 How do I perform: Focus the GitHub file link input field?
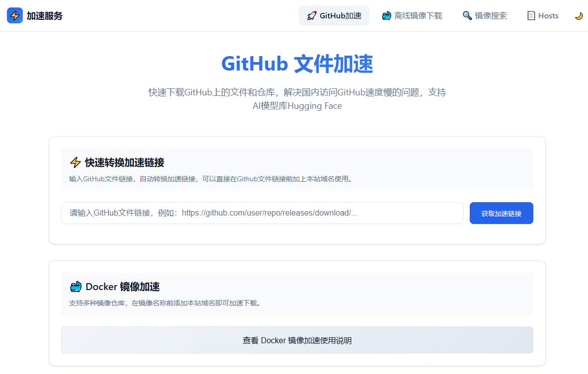coord(262,213)
